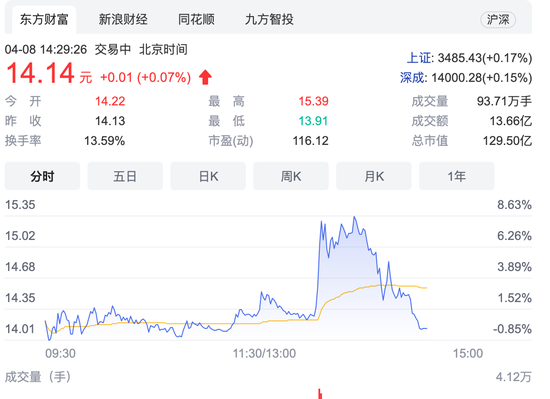Click the red volume bar below chart
Screen dimensions: 550x399
pos(320,394)
